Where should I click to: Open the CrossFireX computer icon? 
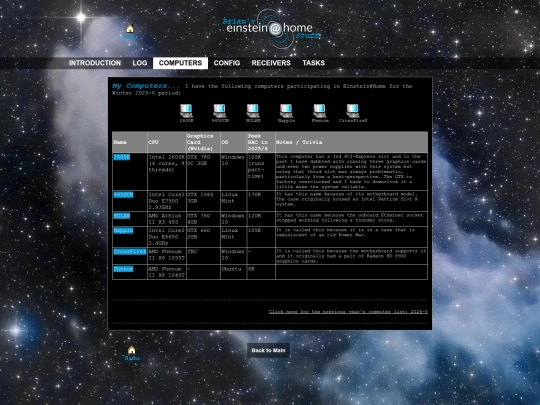[x=353, y=111]
